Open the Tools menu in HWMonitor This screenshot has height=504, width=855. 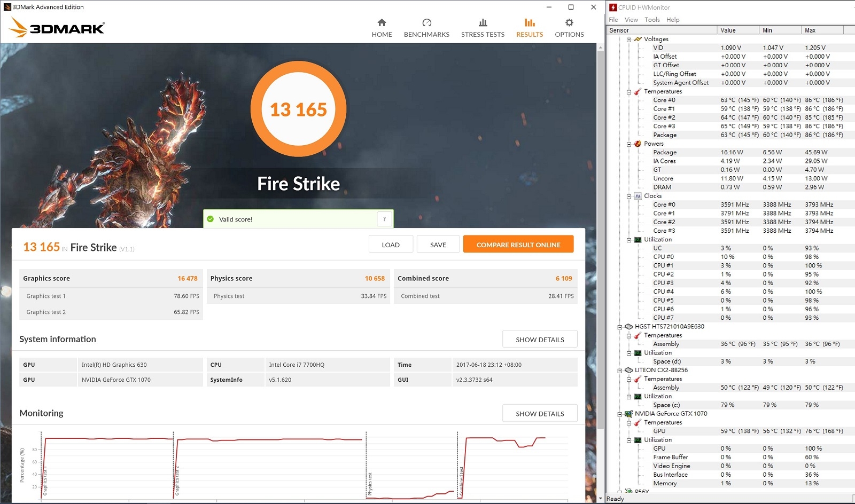click(652, 20)
